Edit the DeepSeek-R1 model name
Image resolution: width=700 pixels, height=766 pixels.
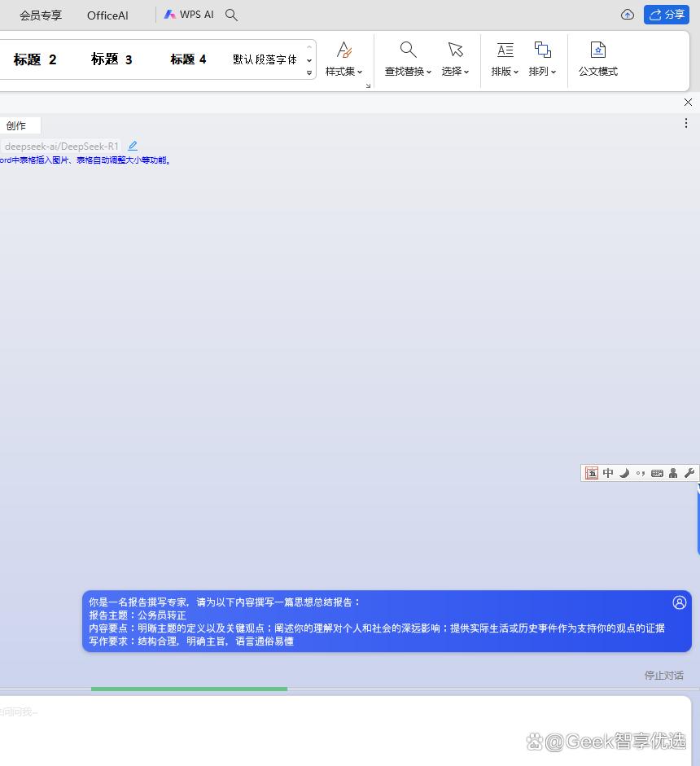point(133,146)
